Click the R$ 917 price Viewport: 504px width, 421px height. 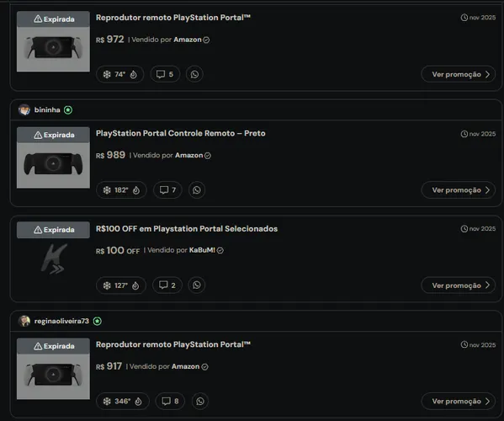point(109,366)
